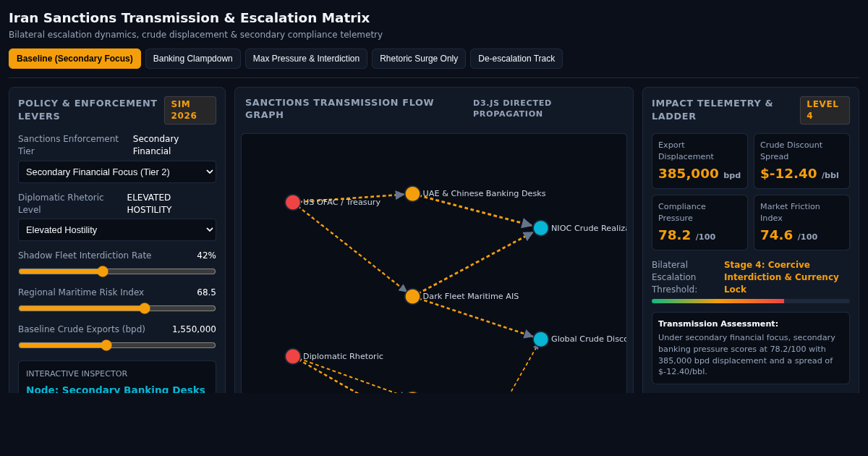
Task: Switch to the Banking Clampdown scenario
Action: pos(193,59)
